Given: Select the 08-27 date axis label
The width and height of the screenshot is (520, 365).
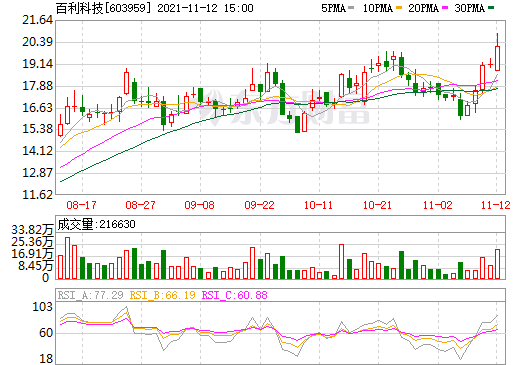Looking at the screenshot, I should click(x=140, y=205).
